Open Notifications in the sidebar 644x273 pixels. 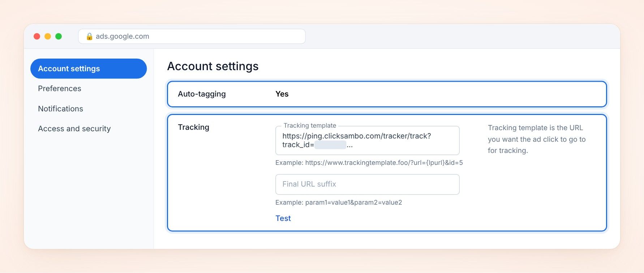click(x=61, y=109)
